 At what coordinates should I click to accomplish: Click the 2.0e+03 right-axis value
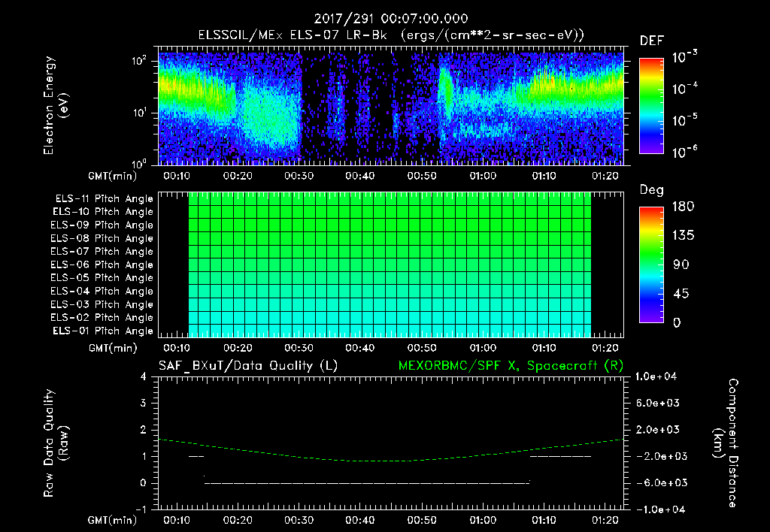coord(658,430)
